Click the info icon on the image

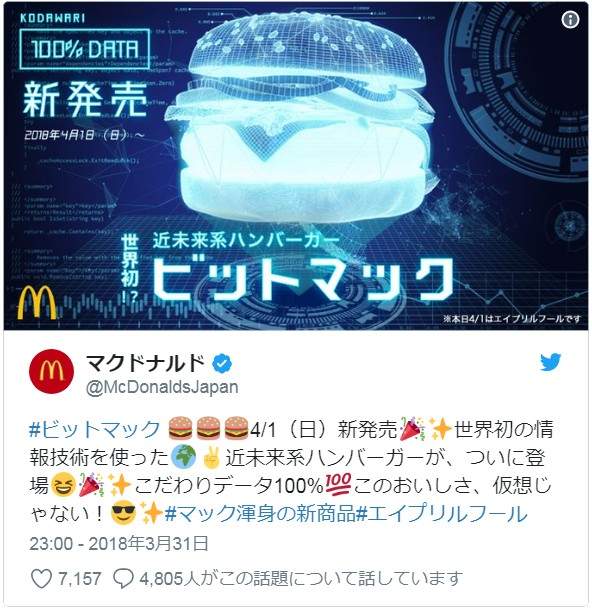(570, 19)
